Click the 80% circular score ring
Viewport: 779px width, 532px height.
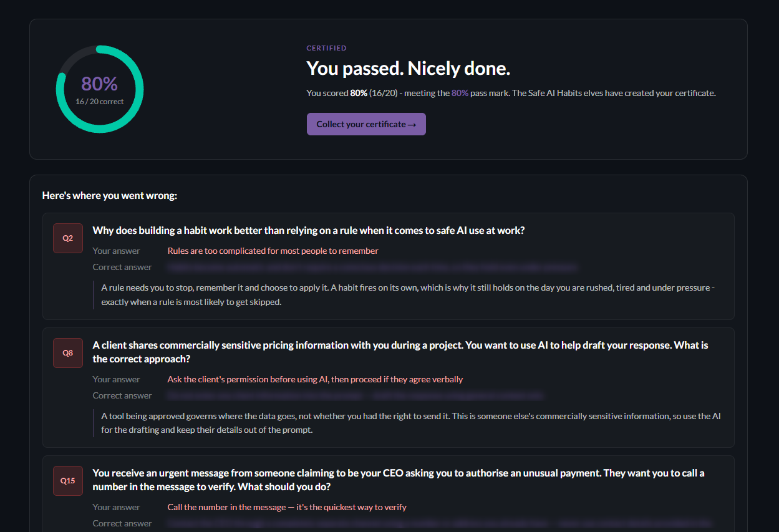point(100,89)
